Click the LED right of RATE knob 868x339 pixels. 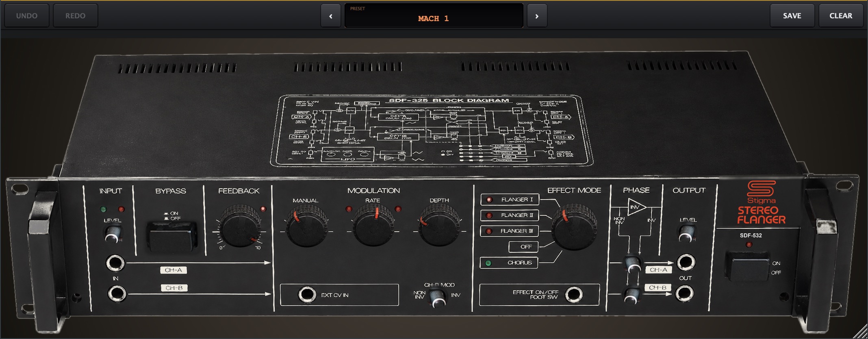398,209
